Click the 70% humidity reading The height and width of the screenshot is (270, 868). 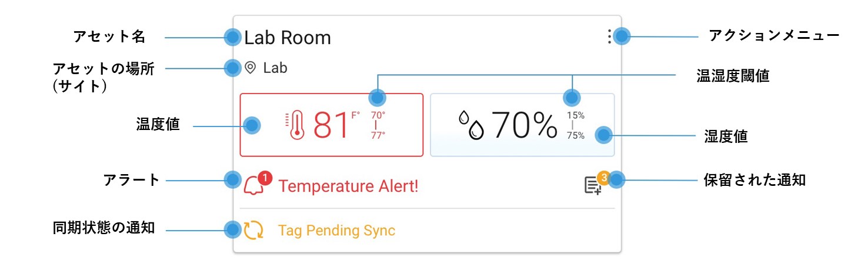(x=524, y=125)
